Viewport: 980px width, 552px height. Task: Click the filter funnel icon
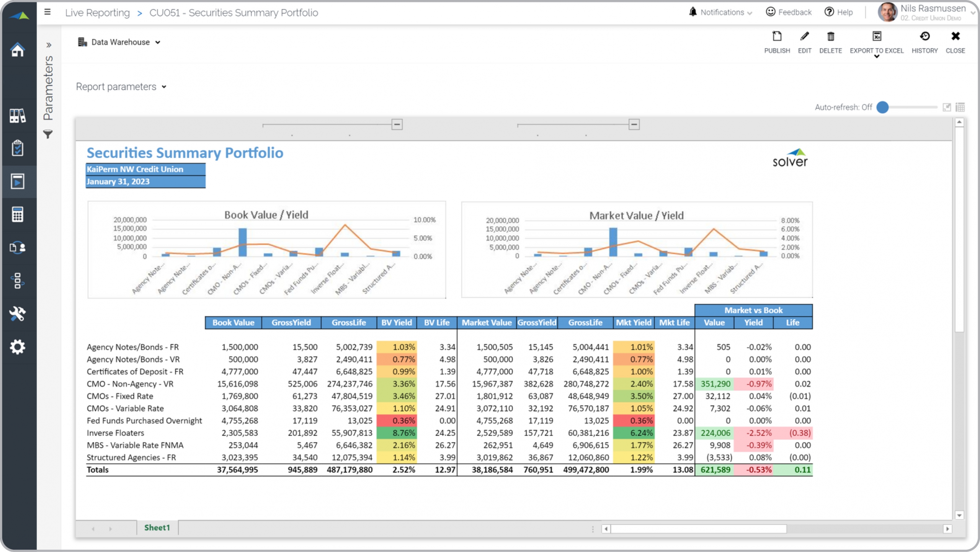point(48,134)
